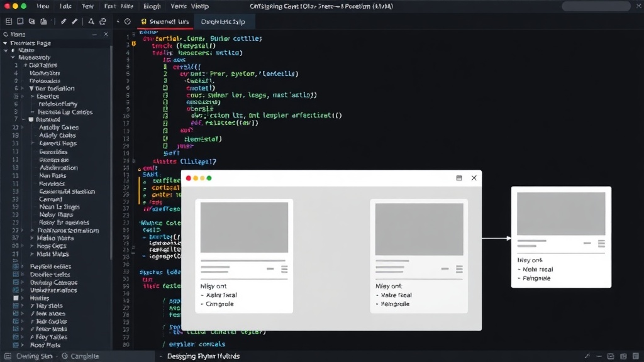Image resolution: width=644 pixels, height=362 pixels.
Task: Select the brush tool beside the pencil
Action: pyautogui.click(x=75, y=21)
